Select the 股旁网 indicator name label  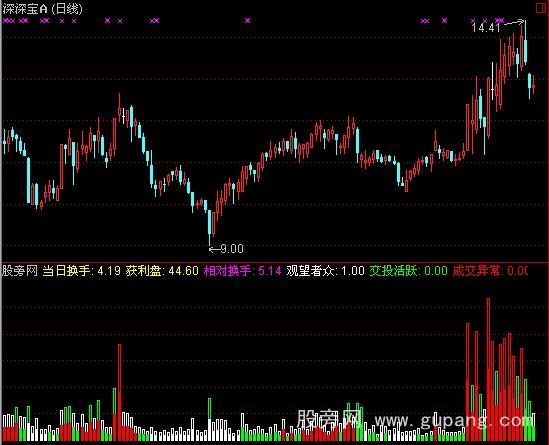point(20,271)
